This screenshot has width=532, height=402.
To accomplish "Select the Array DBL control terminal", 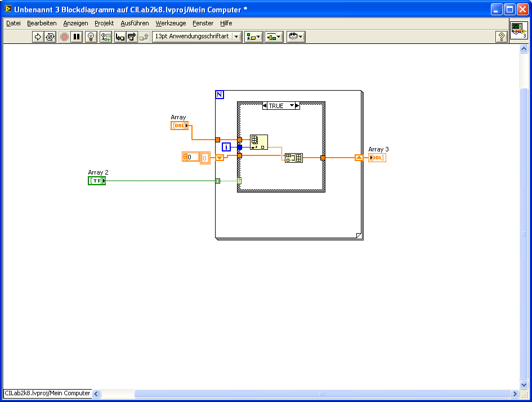I will tap(180, 126).
